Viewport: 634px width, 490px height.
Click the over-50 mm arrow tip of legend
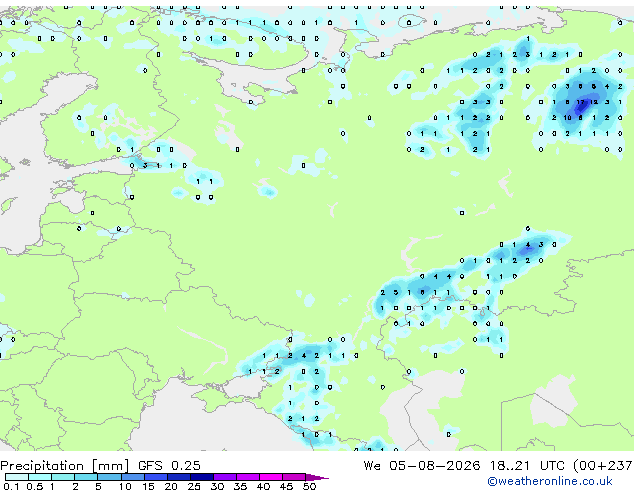317,477
